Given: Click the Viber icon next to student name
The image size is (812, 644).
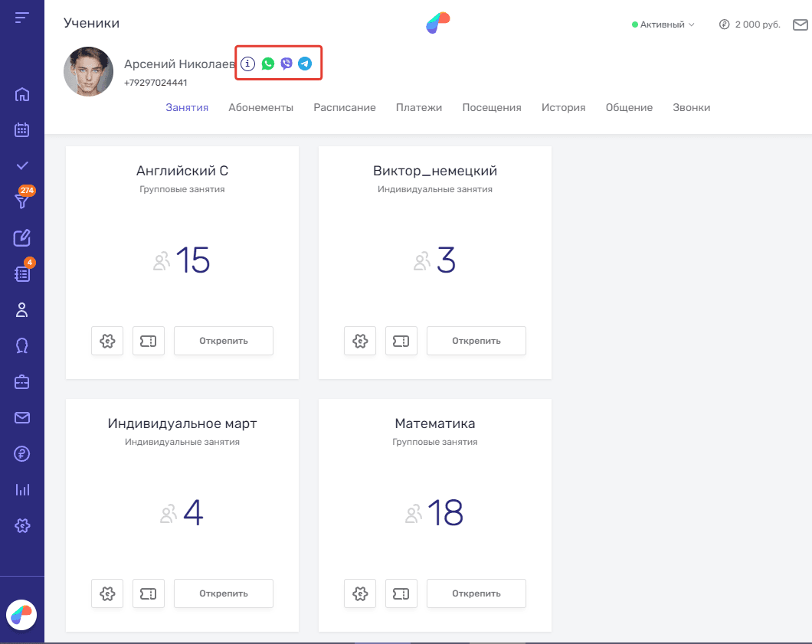Looking at the screenshot, I should pyautogui.click(x=286, y=64).
